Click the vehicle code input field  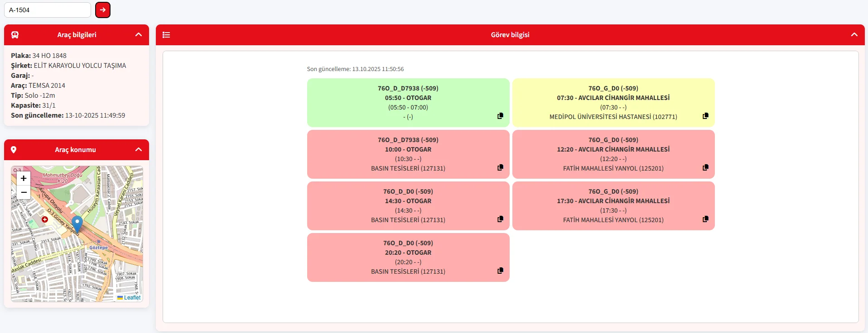point(48,10)
